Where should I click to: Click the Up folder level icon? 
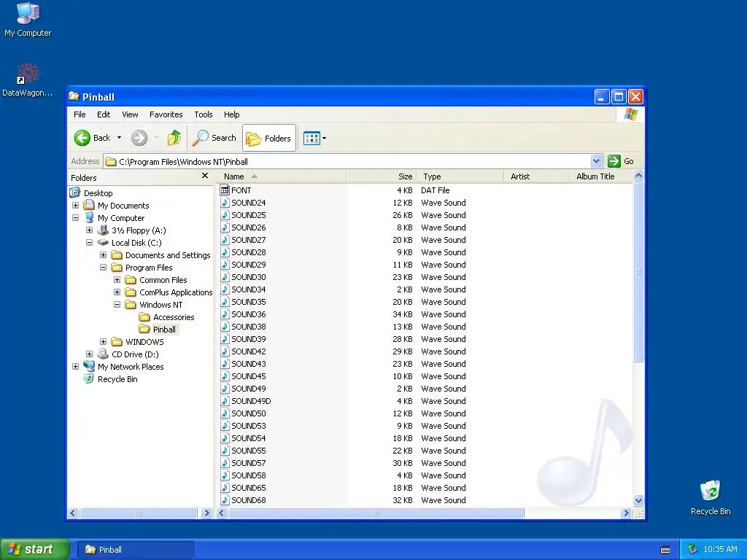point(174,138)
